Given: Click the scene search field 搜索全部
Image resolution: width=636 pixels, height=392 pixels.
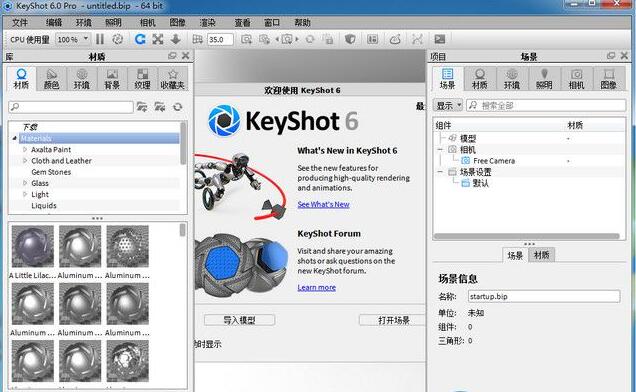Looking at the screenshot, I should point(546,106).
